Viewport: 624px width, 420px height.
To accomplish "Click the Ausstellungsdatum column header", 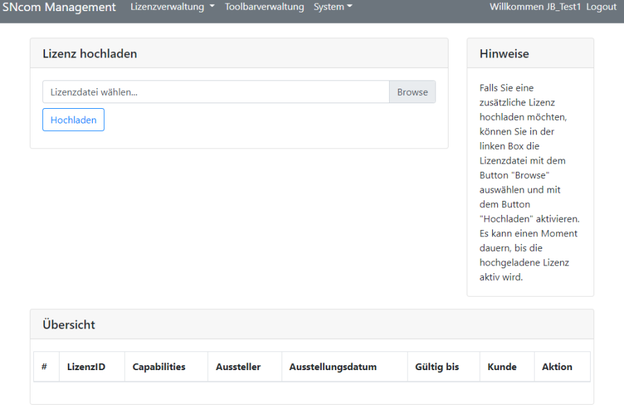I will [x=333, y=367].
